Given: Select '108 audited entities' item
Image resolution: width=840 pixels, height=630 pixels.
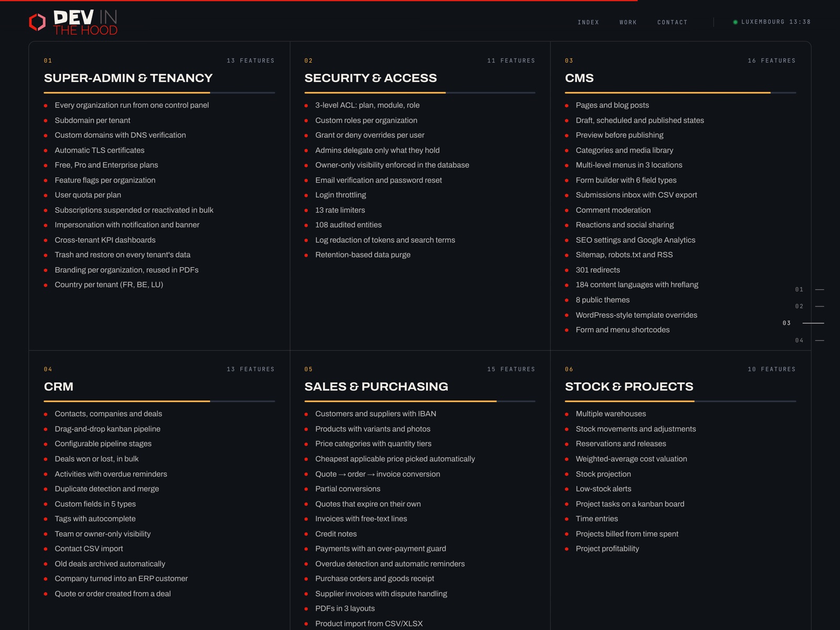Looking at the screenshot, I should (x=349, y=225).
